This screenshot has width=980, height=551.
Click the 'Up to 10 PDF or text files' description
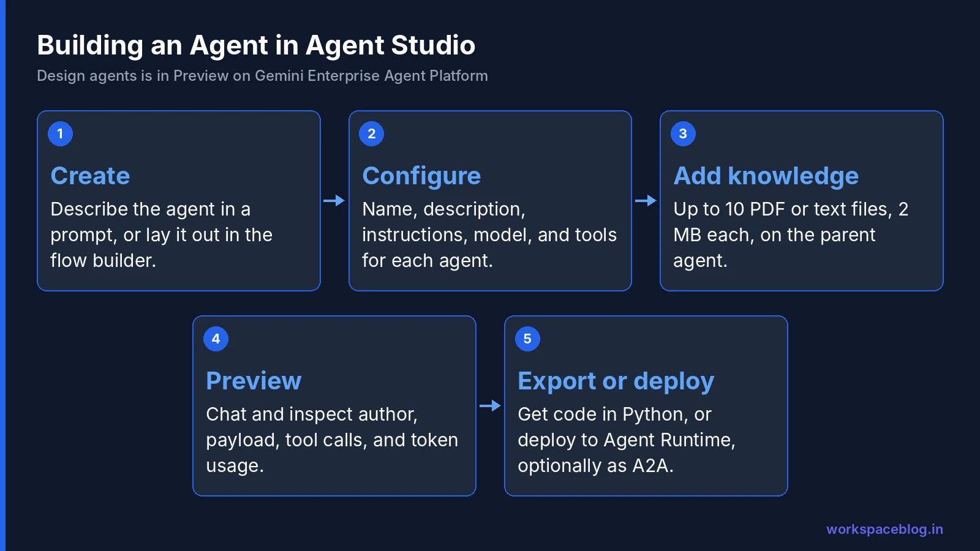click(x=791, y=235)
